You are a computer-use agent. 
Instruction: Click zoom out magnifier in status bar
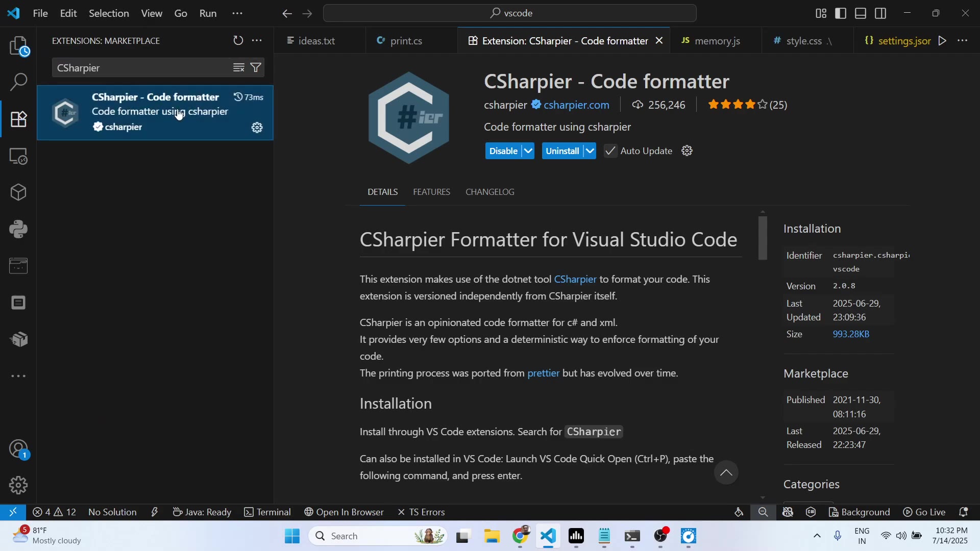763,513
